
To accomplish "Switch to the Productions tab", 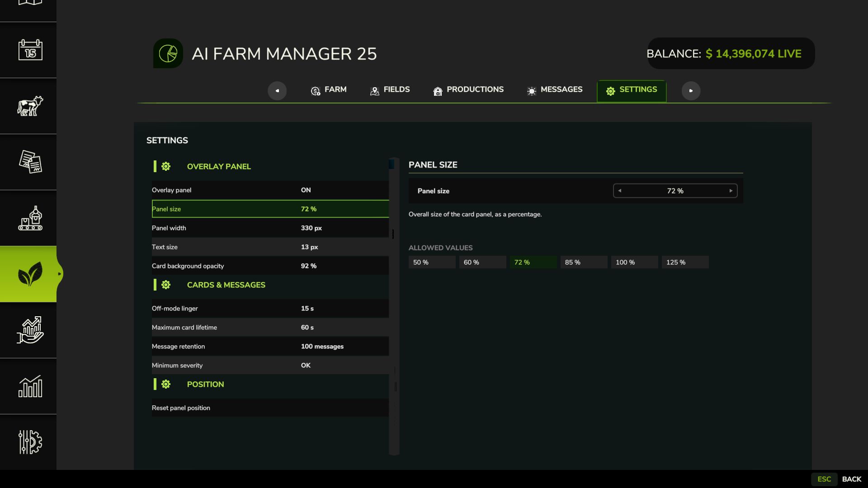I will pyautogui.click(x=468, y=90).
